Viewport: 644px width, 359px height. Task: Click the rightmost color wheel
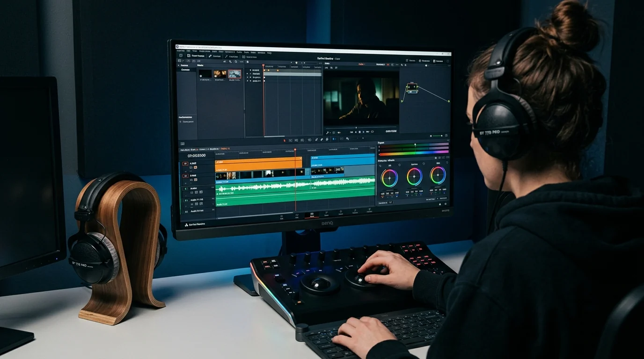438,175
